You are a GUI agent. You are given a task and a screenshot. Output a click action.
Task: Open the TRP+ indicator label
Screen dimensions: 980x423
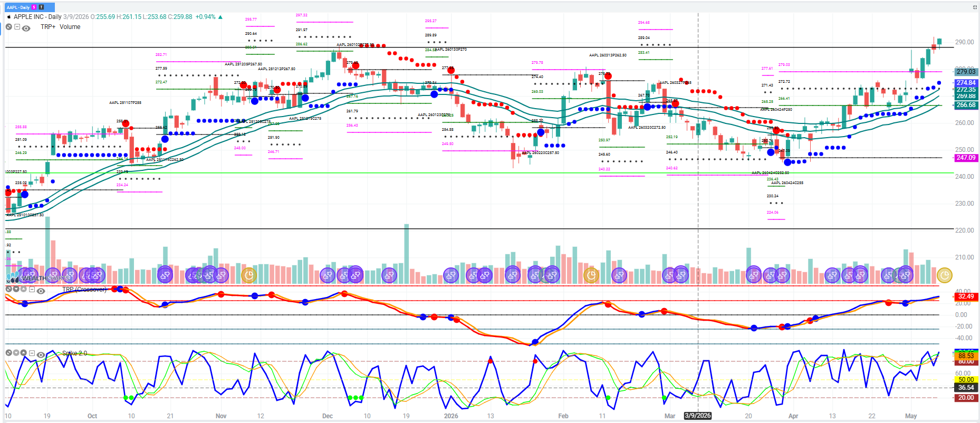48,27
